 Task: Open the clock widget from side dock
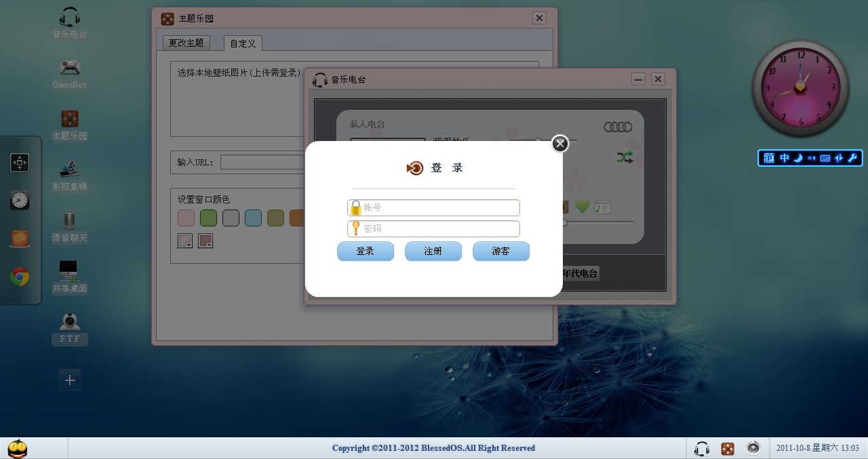coord(20,201)
